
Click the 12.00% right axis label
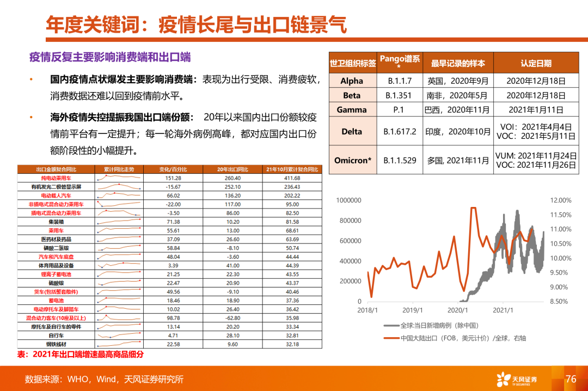tap(560, 200)
